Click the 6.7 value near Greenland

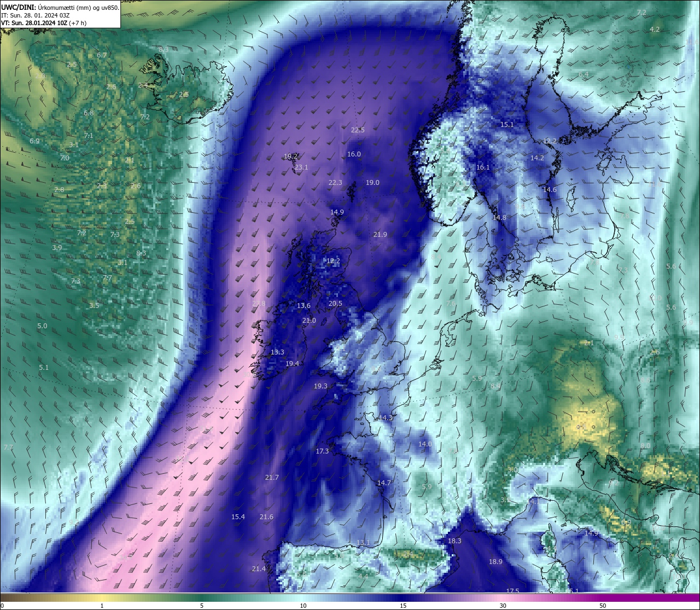[102, 55]
